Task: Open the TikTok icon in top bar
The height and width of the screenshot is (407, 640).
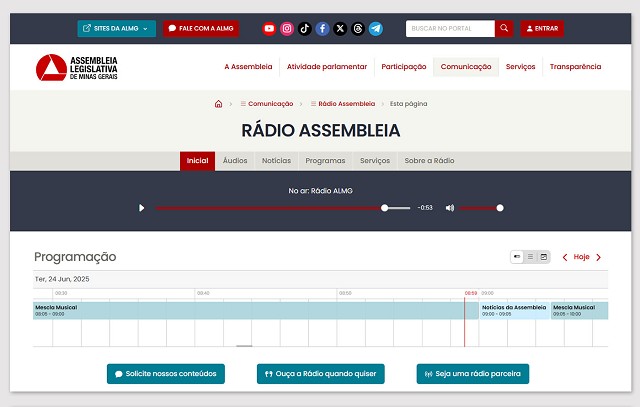Action: (x=304, y=29)
